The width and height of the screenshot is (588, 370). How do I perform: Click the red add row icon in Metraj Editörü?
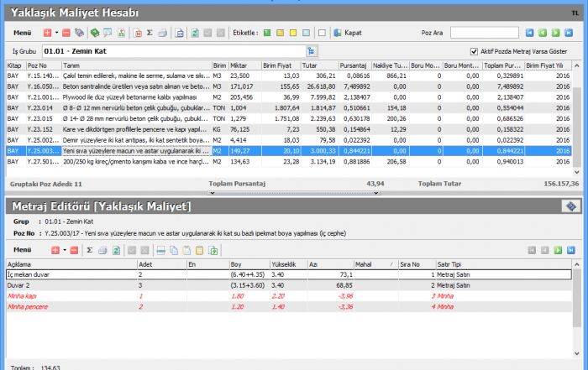point(56,250)
